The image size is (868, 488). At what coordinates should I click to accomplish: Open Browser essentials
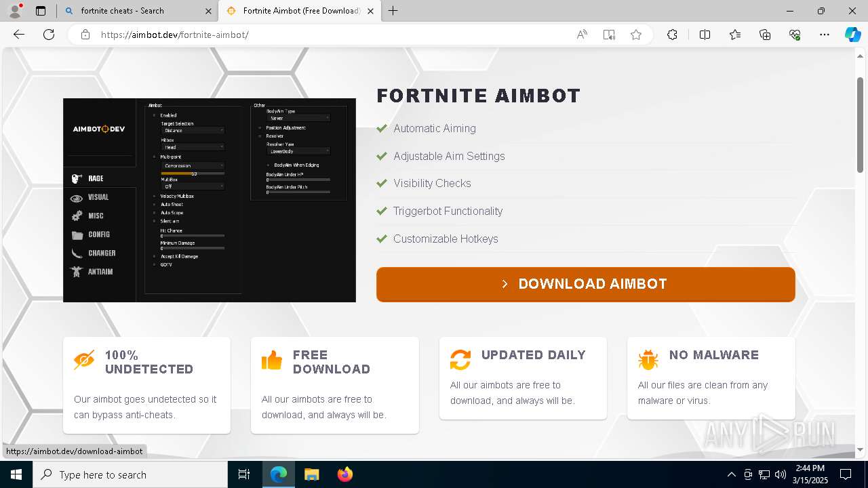click(795, 35)
